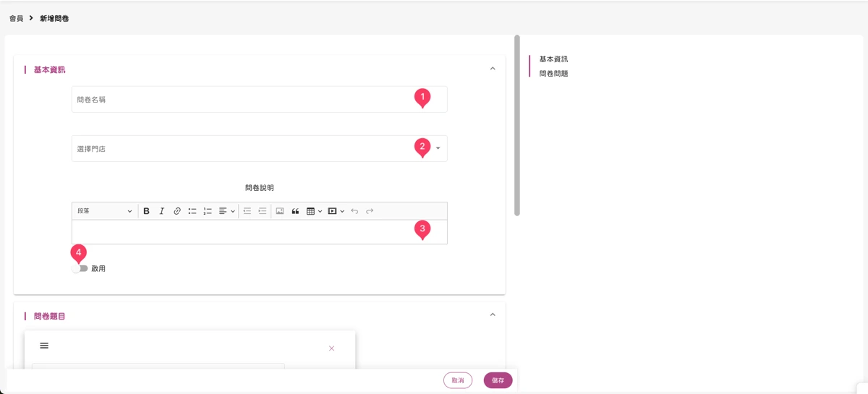
Task: Increase indent in the editor
Action: (x=263, y=211)
